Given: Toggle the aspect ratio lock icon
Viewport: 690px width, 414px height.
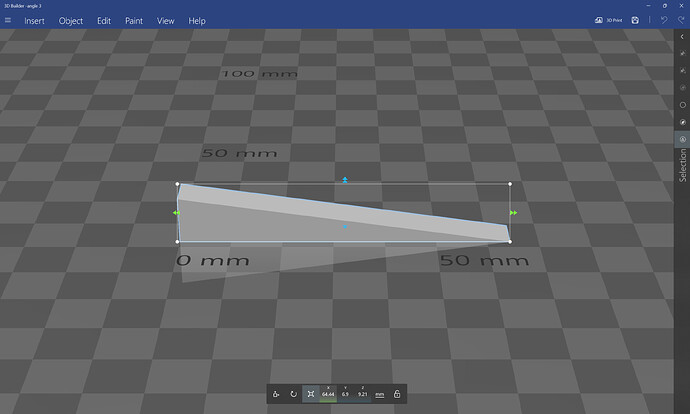Looking at the screenshot, I should pyautogui.click(x=397, y=394).
